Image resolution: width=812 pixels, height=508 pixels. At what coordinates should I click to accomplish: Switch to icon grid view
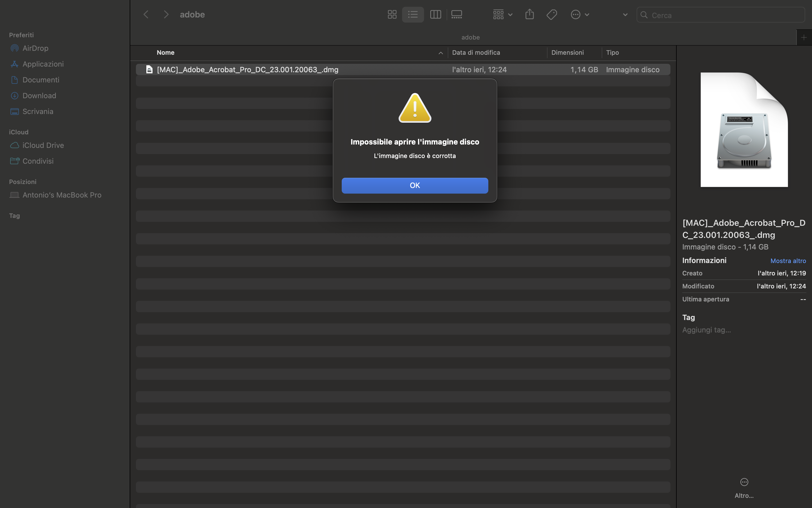tap(392, 14)
